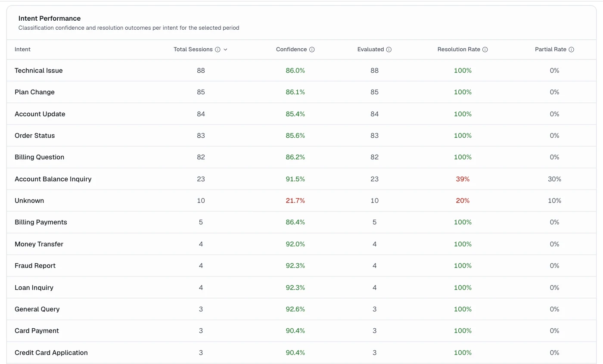Click the 86.1% confidence value

(295, 92)
